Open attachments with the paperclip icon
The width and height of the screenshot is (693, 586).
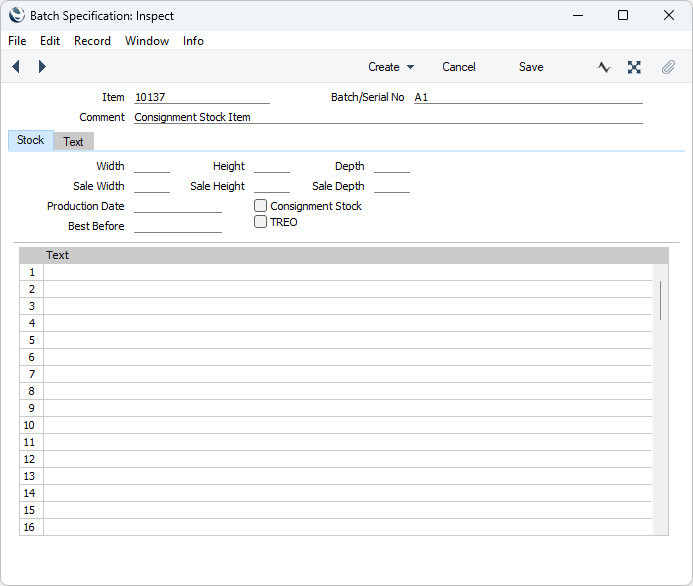click(668, 67)
